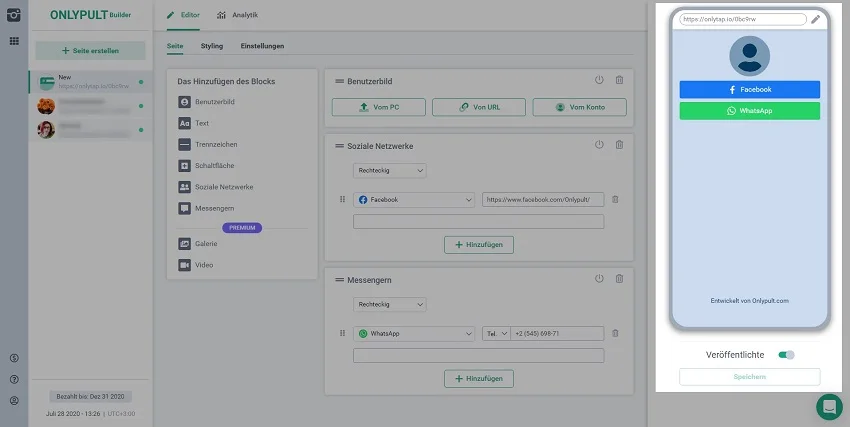Click the Vom PC upload button
Viewport: 850px width, 427px height.
379,107
